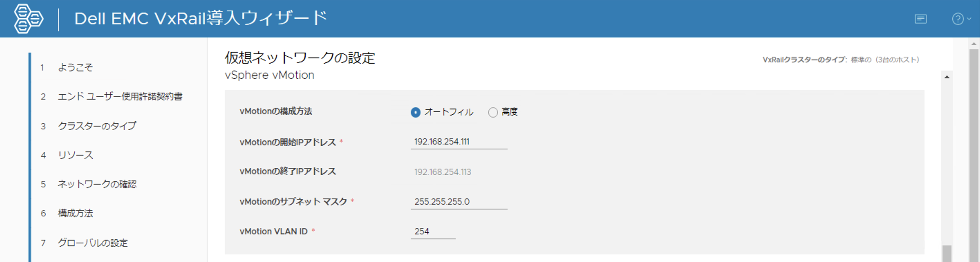This screenshot has width=980, height=262.
Task: Navigate to step 7 グローバルの設定
Action: click(x=92, y=243)
